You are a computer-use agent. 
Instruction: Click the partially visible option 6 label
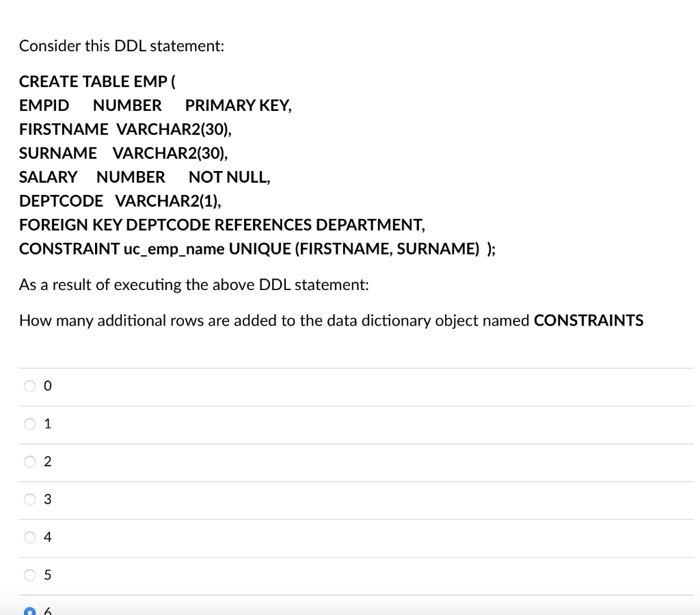[46, 611]
